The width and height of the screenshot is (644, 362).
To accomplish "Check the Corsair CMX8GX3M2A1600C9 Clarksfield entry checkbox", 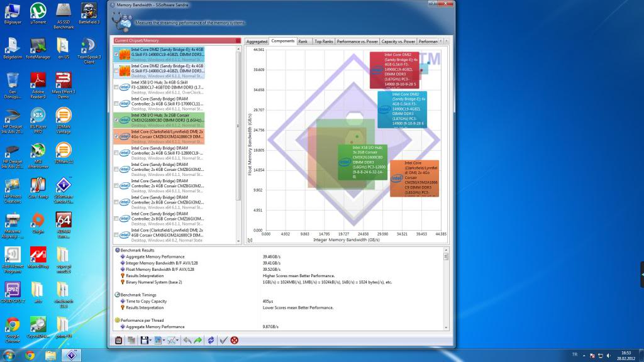I will (x=116, y=235).
